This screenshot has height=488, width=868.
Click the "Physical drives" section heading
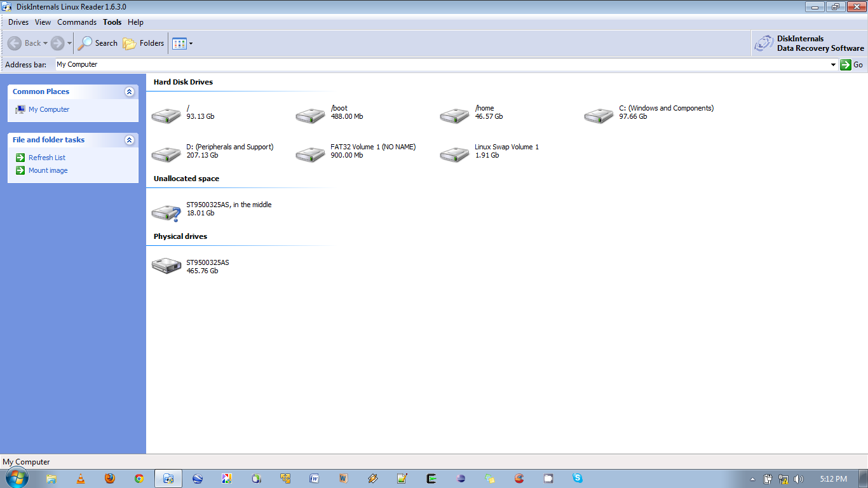tap(180, 236)
